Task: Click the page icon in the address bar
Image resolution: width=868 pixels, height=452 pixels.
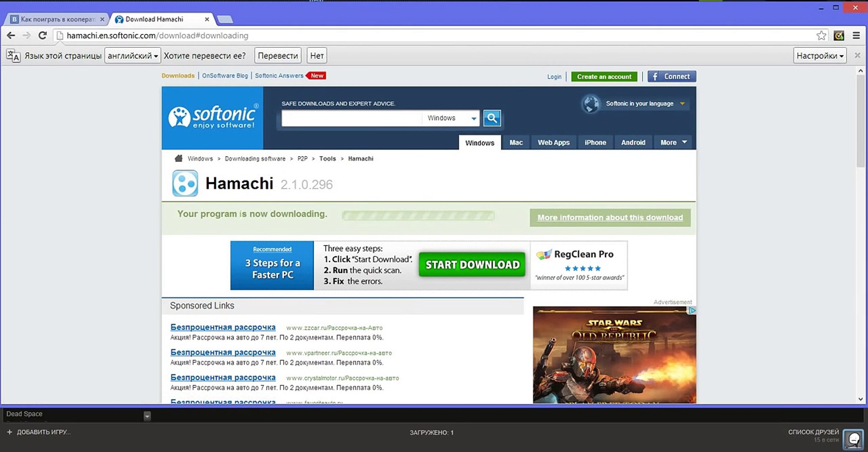Action: click(x=60, y=36)
